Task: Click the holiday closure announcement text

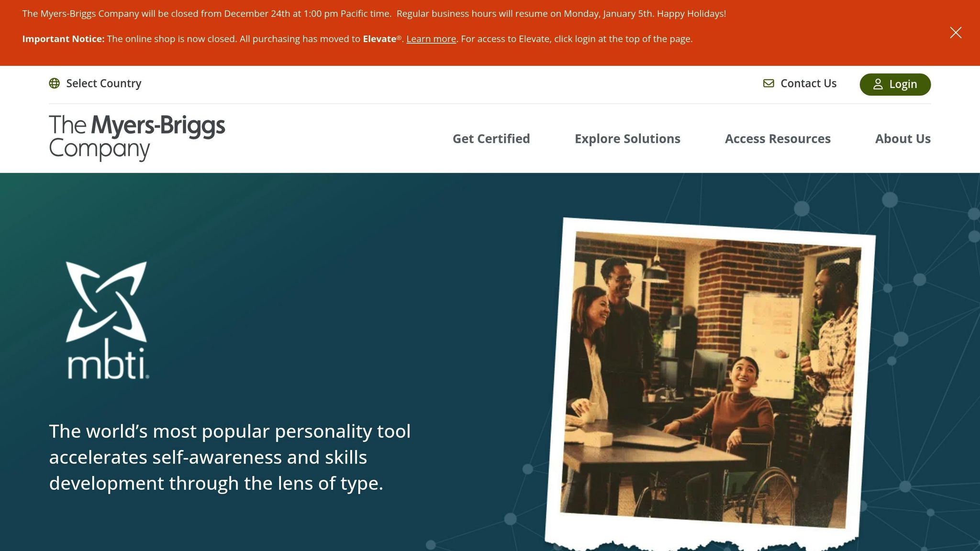Action: pos(374,13)
